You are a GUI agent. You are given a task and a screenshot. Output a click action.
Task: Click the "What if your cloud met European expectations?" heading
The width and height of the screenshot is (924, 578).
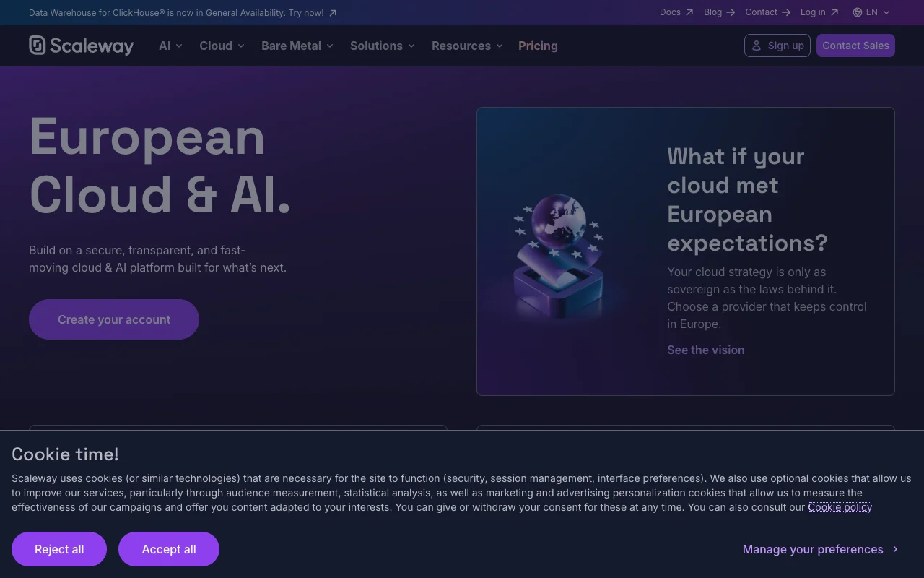[x=747, y=199]
